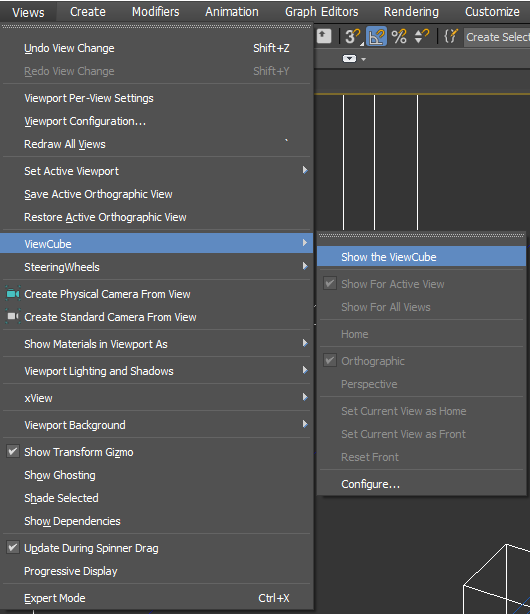Open the Modifiers menu
530x614 pixels.
click(156, 12)
